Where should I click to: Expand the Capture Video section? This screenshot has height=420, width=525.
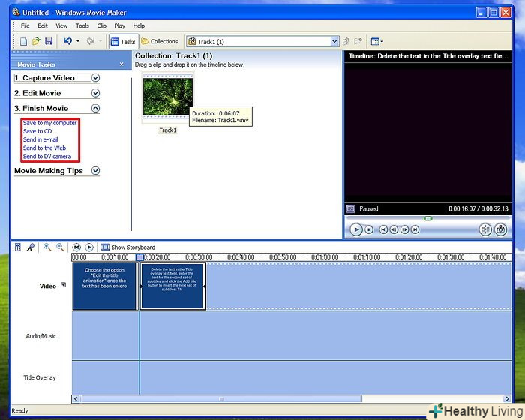click(95, 78)
